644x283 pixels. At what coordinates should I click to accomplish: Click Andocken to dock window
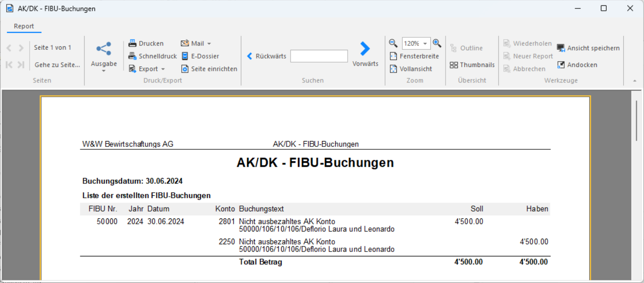pos(577,65)
